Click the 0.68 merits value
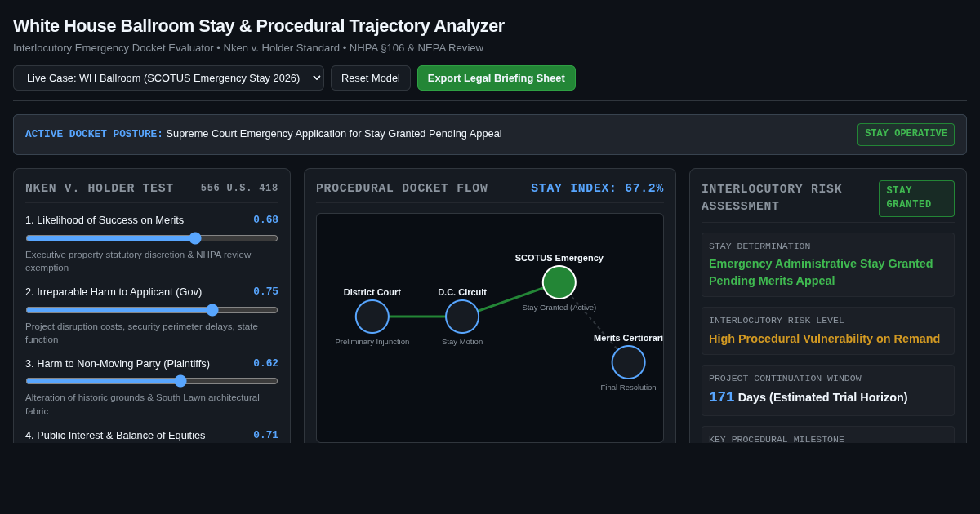The width and height of the screenshot is (980, 514). (x=265, y=220)
